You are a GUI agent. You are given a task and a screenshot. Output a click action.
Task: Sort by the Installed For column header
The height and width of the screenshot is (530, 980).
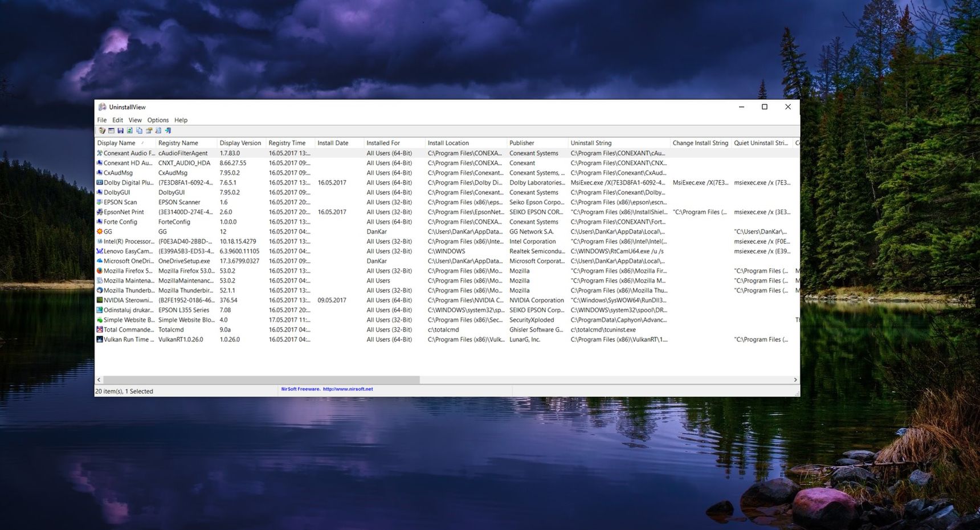[x=394, y=143]
